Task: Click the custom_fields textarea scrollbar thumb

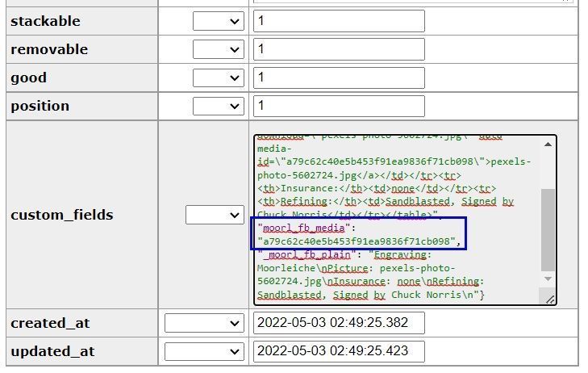Action: tap(548, 230)
